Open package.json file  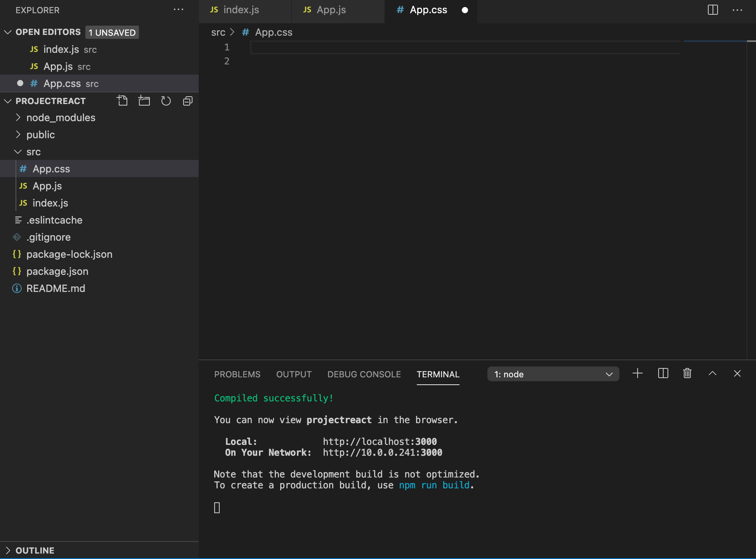[99, 271]
